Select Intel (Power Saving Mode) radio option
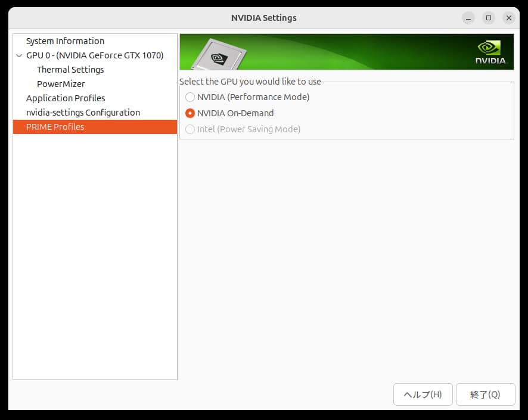 click(190, 129)
